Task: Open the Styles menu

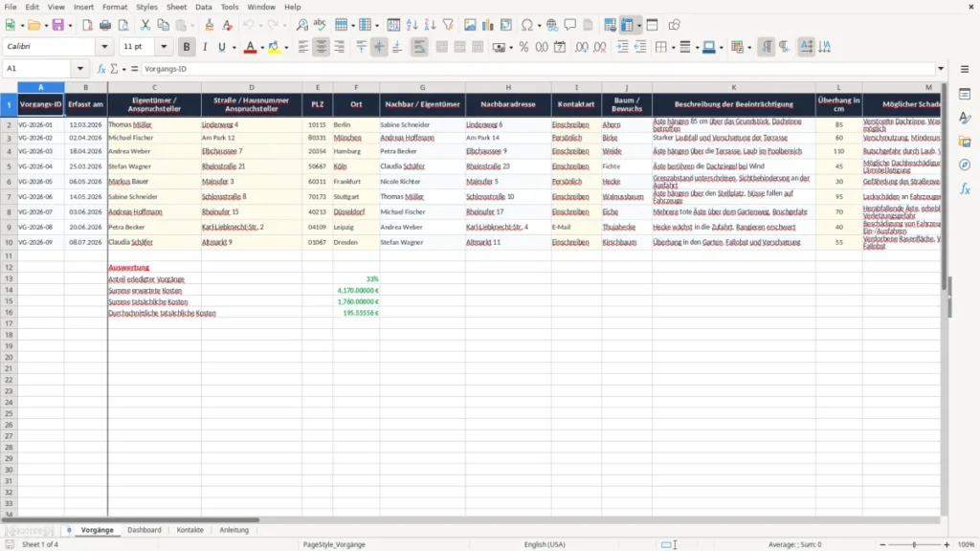Action: coord(146,7)
